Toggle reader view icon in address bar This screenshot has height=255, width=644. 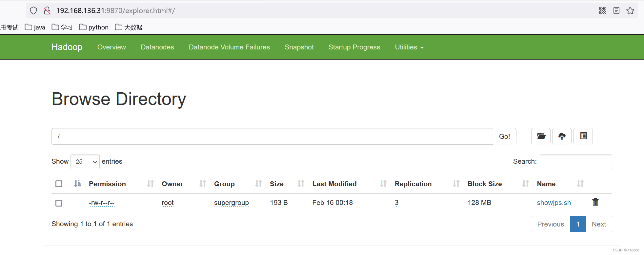(x=616, y=10)
